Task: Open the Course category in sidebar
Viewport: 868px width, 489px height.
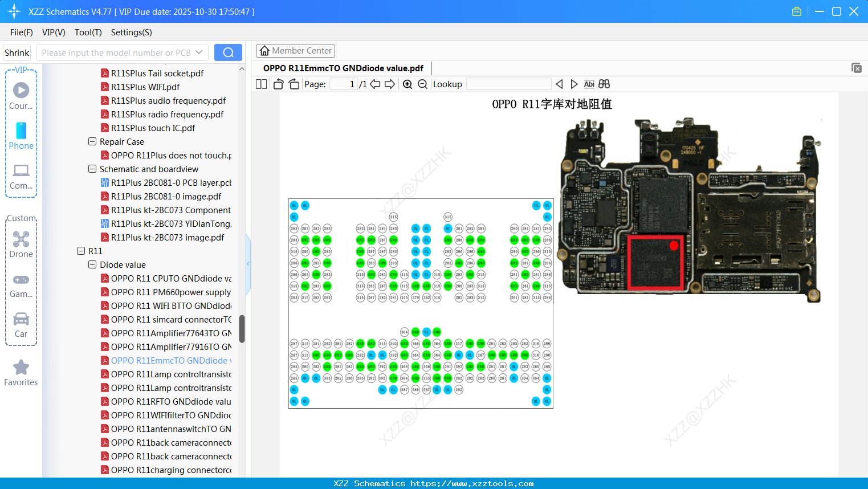Action: pyautogui.click(x=21, y=96)
